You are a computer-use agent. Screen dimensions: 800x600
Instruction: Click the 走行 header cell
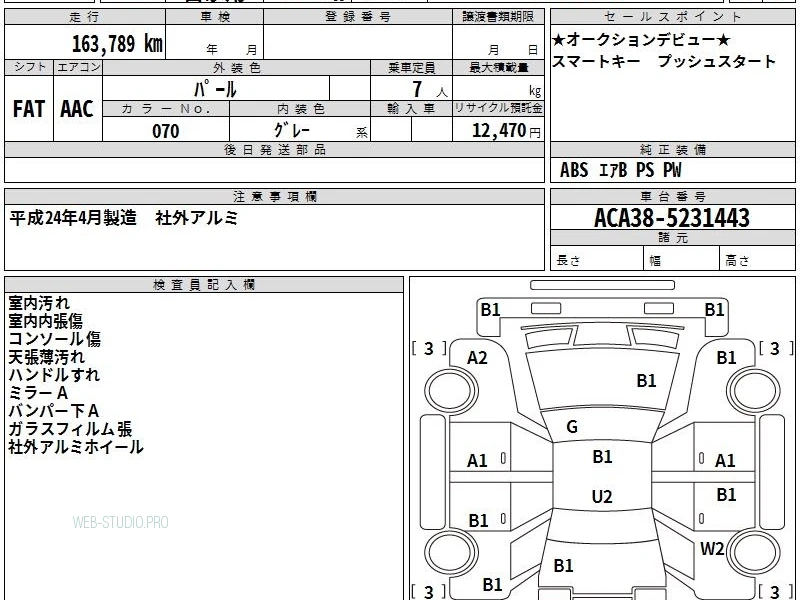coord(85,17)
